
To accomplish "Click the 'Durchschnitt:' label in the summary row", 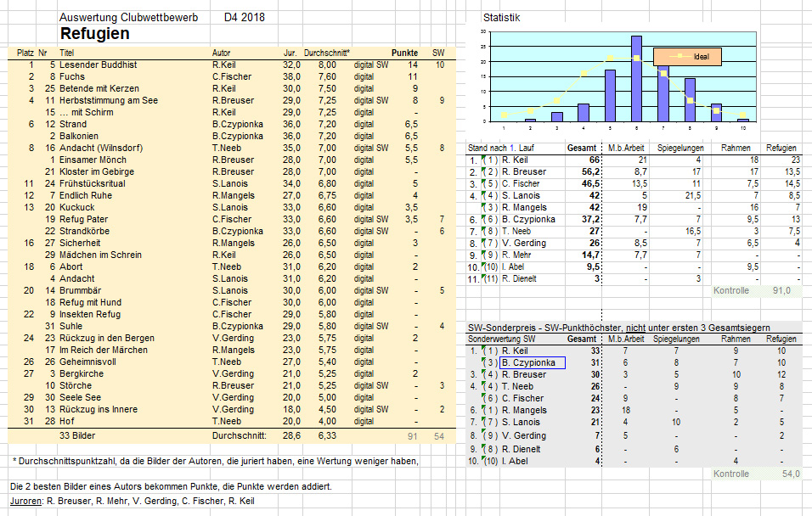I will coord(240,435).
